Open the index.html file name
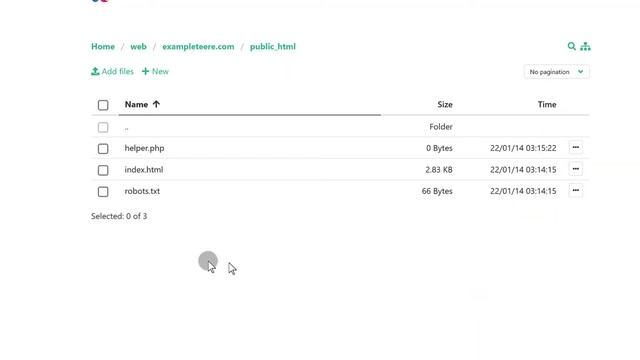This screenshot has width=640, height=360. click(144, 170)
